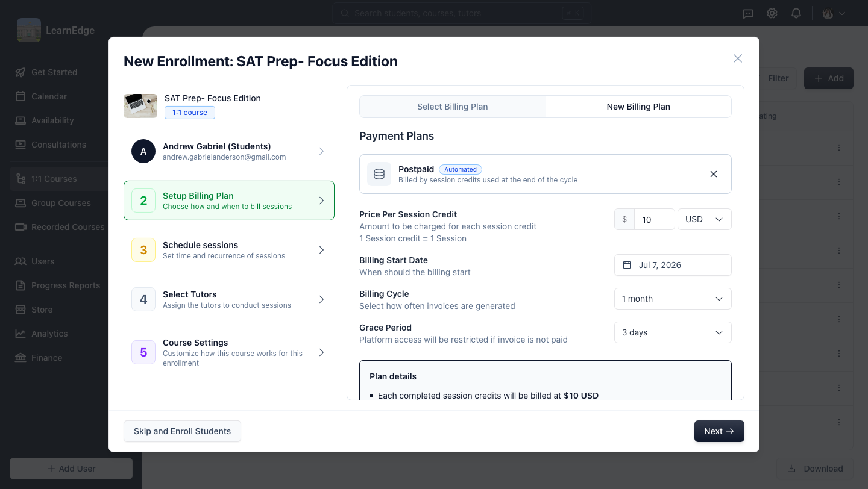Click the chat messages icon in header

click(x=748, y=13)
